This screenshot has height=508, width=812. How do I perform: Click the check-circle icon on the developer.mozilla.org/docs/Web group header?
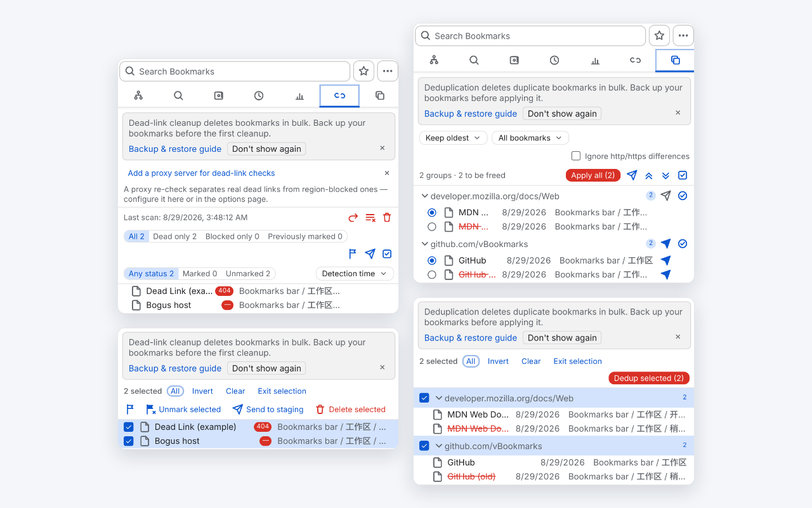point(683,196)
